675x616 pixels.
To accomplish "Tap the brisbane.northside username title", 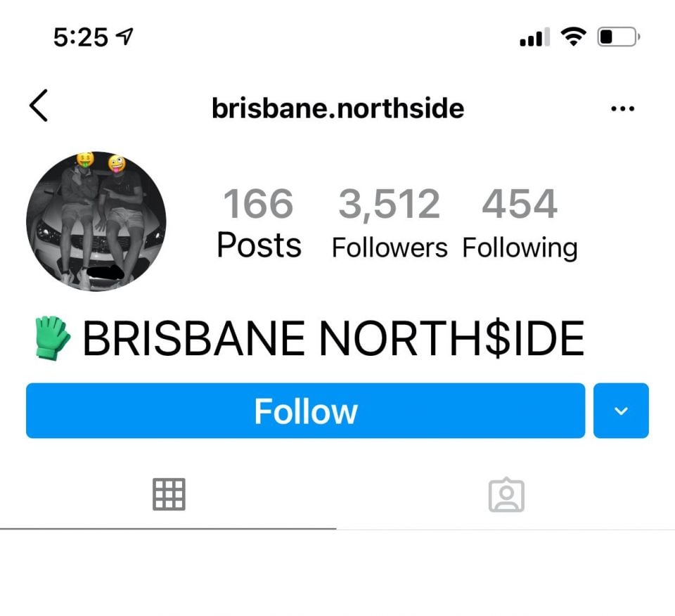I will 338,108.
